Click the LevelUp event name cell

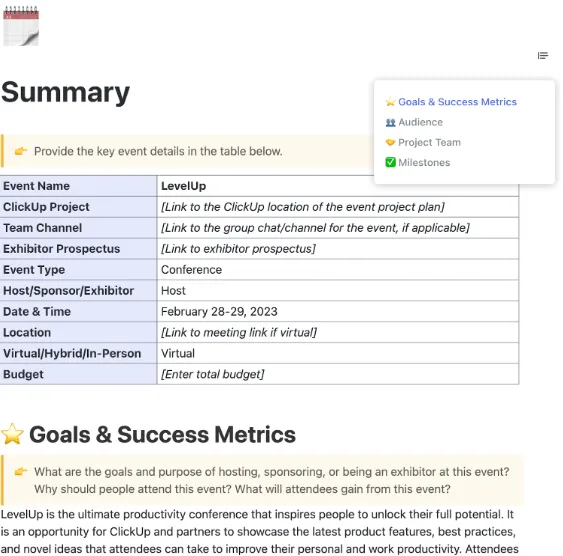(x=338, y=186)
